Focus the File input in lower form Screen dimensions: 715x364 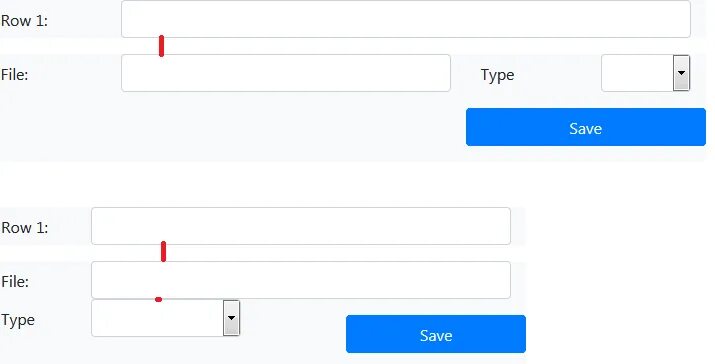(x=301, y=280)
